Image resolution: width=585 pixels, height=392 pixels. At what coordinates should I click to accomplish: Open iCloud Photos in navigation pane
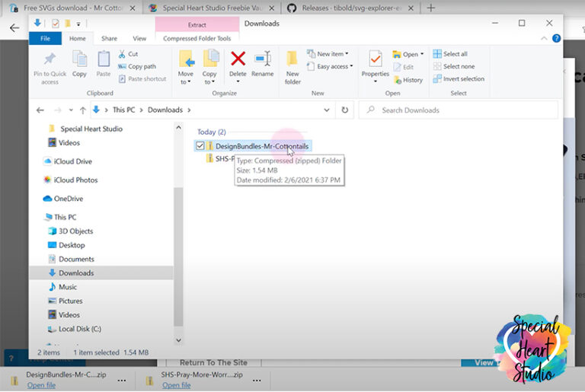tap(71, 180)
